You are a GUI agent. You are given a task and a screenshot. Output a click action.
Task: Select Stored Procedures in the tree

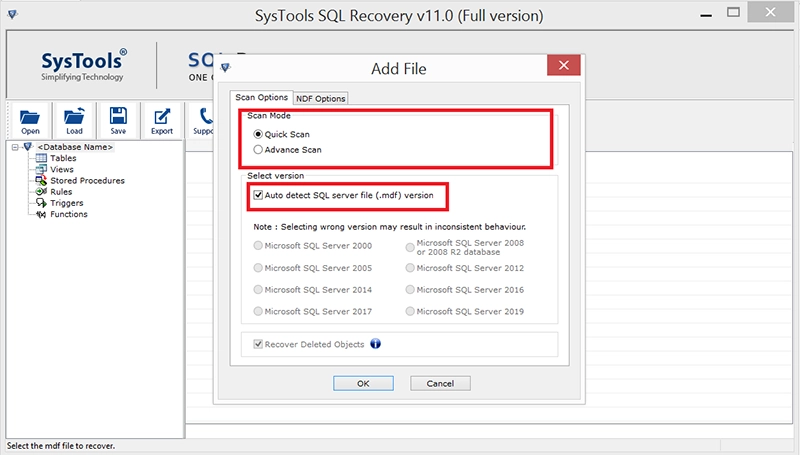point(87,181)
